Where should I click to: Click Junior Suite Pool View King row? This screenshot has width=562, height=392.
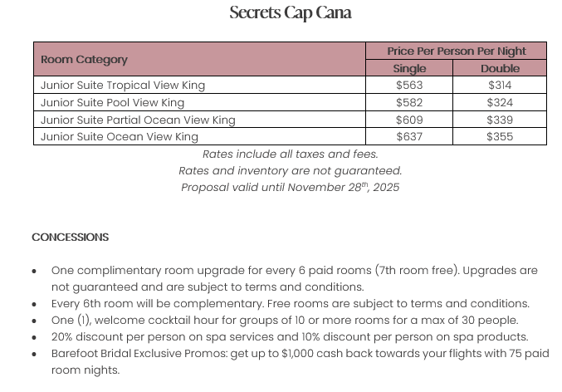pos(113,102)
